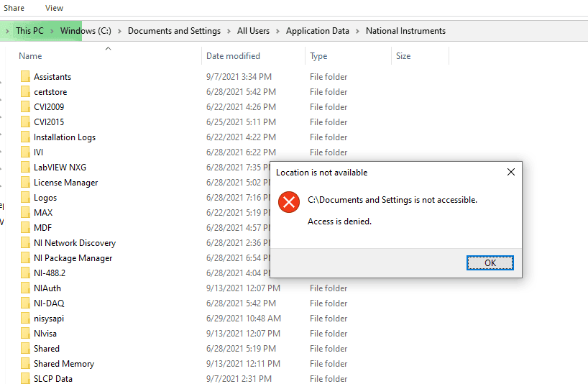Click the OK button in error dialog
Viewport: 588px width, 384px height.
[x=490, y=263]
